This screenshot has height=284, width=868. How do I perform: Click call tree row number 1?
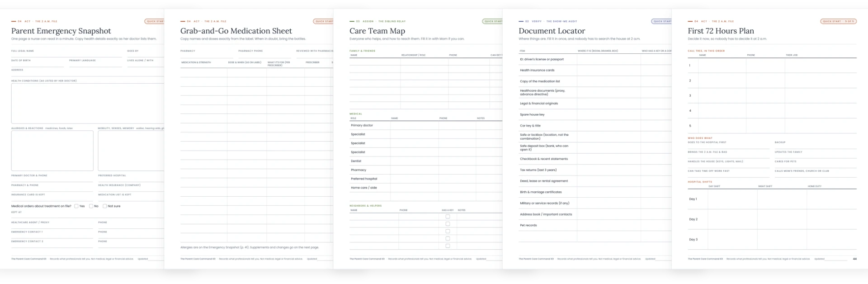click(x=772, y=66)
